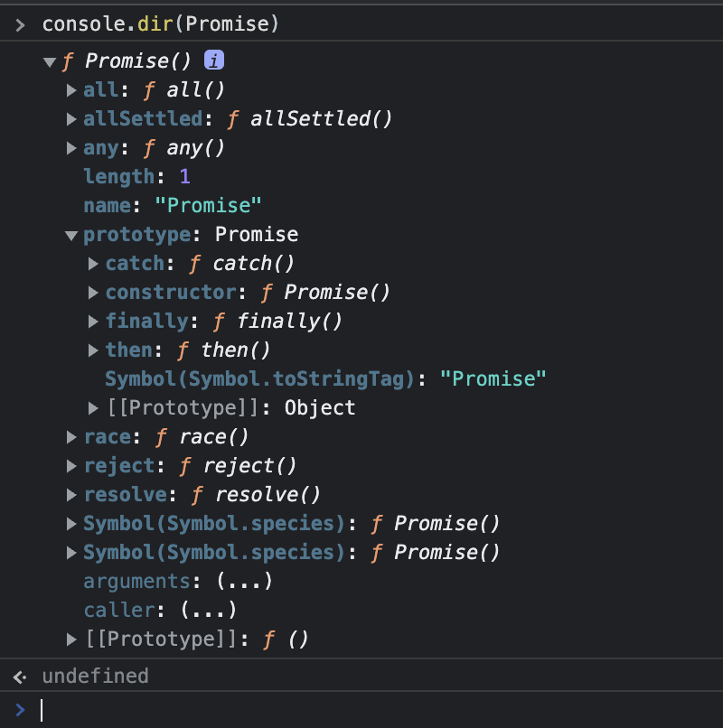The width and height of the screenshot is (723, 728).
Task: Click the constructor property name
Action: click(x=171, y=293)
